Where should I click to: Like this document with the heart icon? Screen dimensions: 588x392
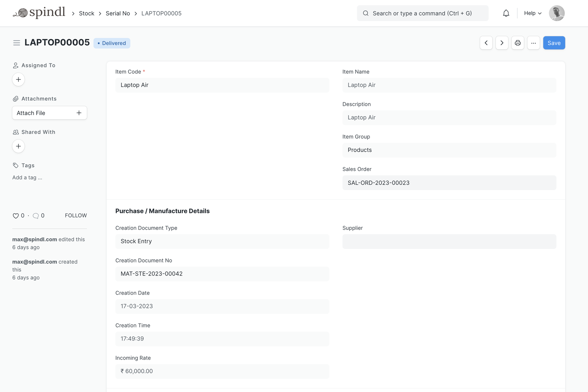(16, 216)
